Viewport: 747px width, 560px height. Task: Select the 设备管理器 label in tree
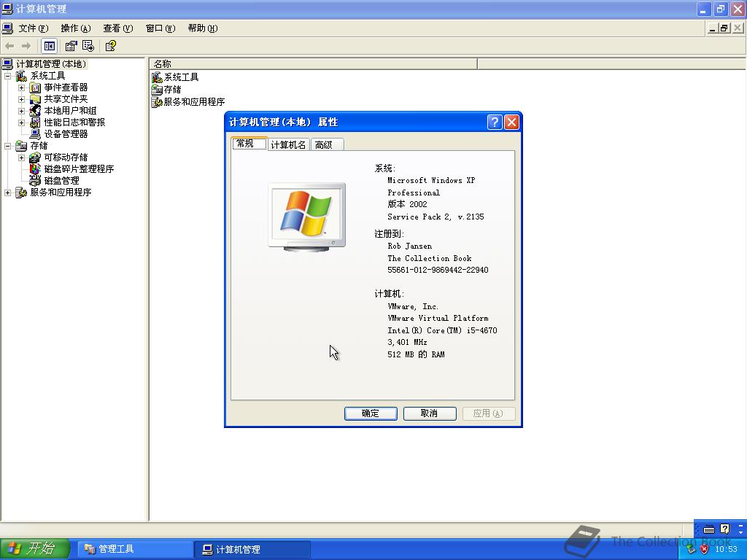[x=66, y=134]
